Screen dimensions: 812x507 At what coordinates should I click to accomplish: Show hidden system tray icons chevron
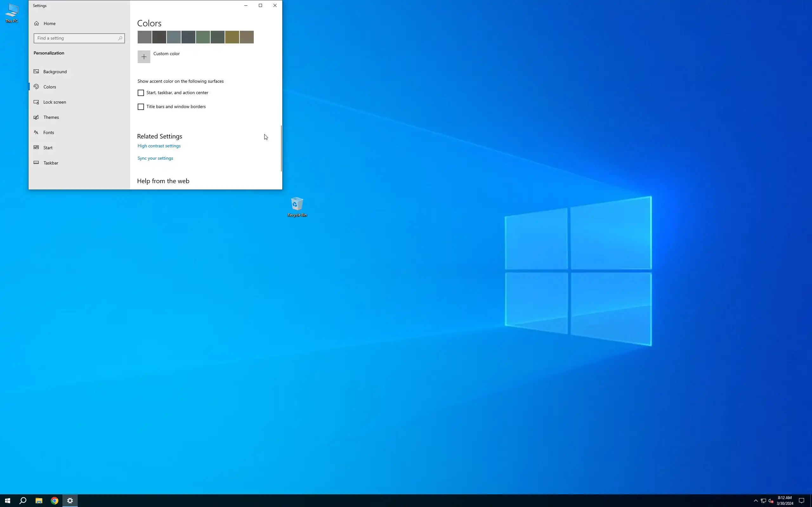756,501
